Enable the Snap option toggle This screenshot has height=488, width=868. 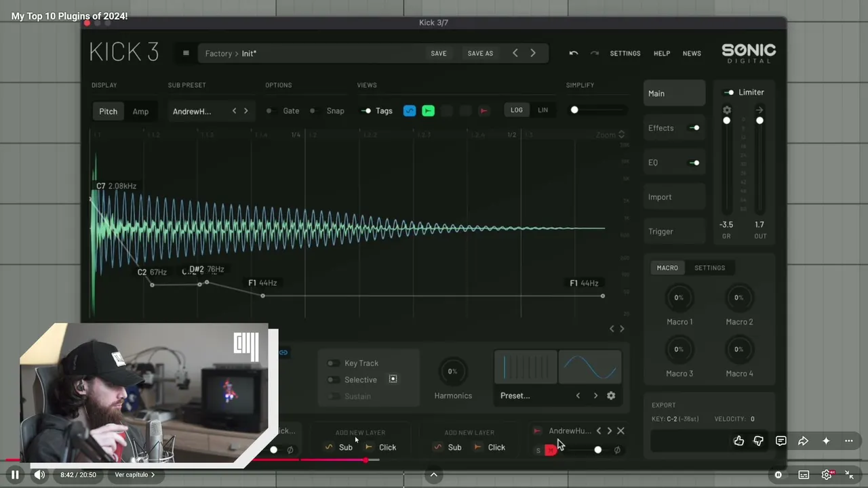point(314,111)
